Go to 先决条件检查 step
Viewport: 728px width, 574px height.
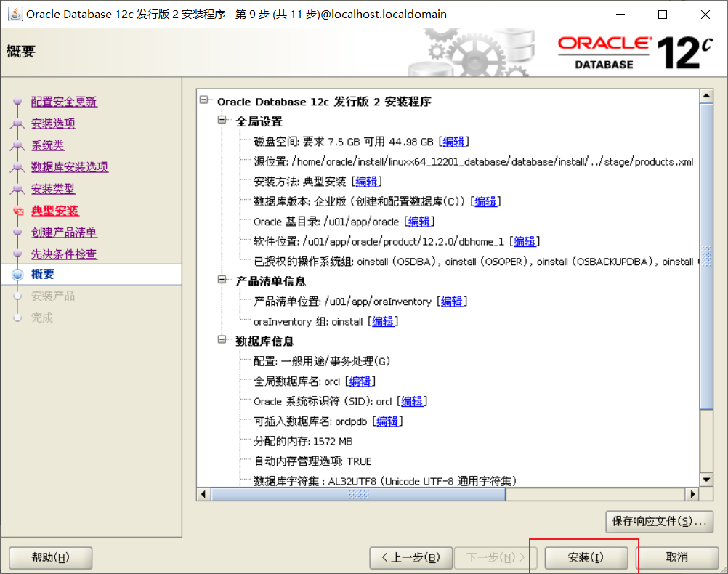(64, 254)
